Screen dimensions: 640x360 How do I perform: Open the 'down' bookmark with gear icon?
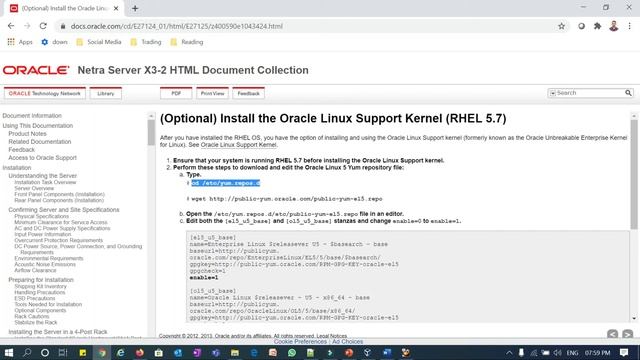point(54,42)
